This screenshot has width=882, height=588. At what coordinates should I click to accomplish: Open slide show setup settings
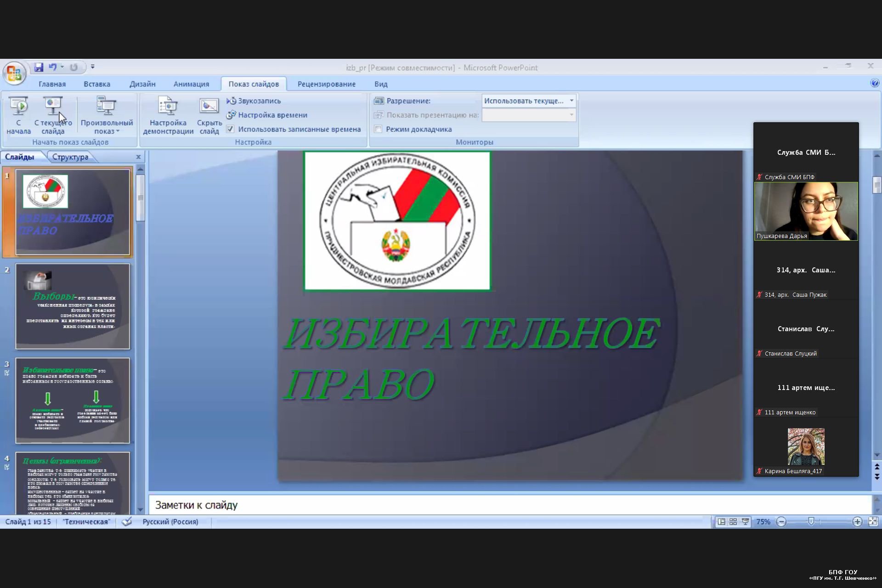[168, 115]
